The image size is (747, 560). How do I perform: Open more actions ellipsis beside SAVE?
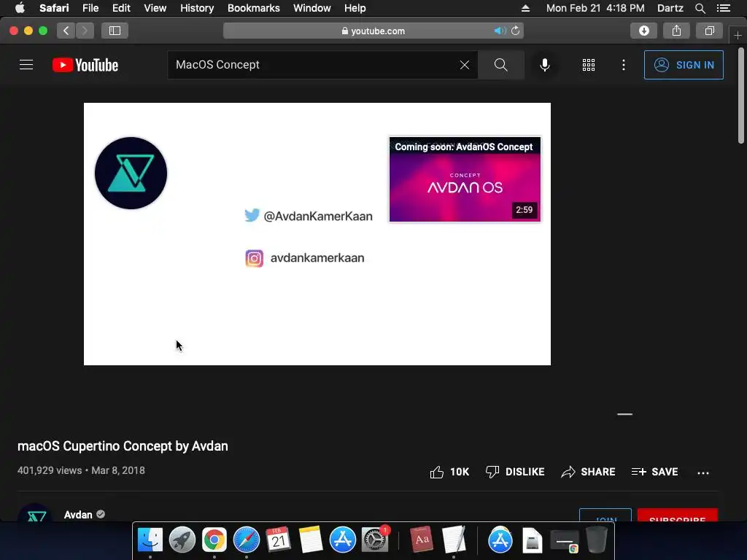pos(703,472)
